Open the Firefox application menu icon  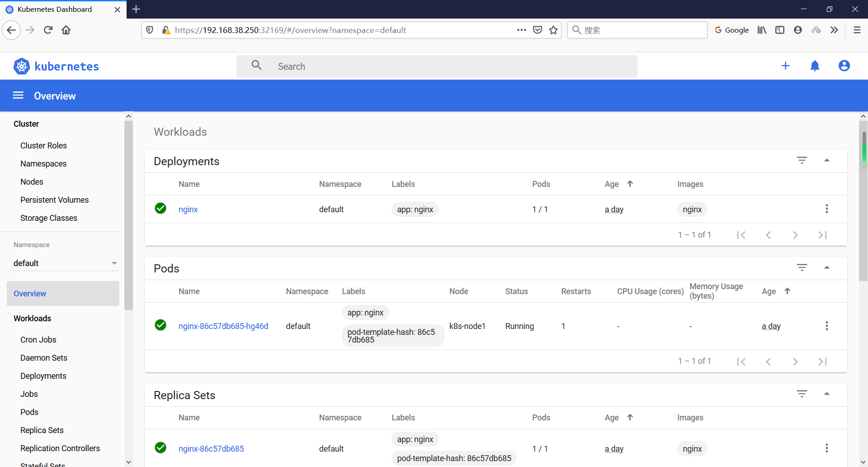pos(857,30)
